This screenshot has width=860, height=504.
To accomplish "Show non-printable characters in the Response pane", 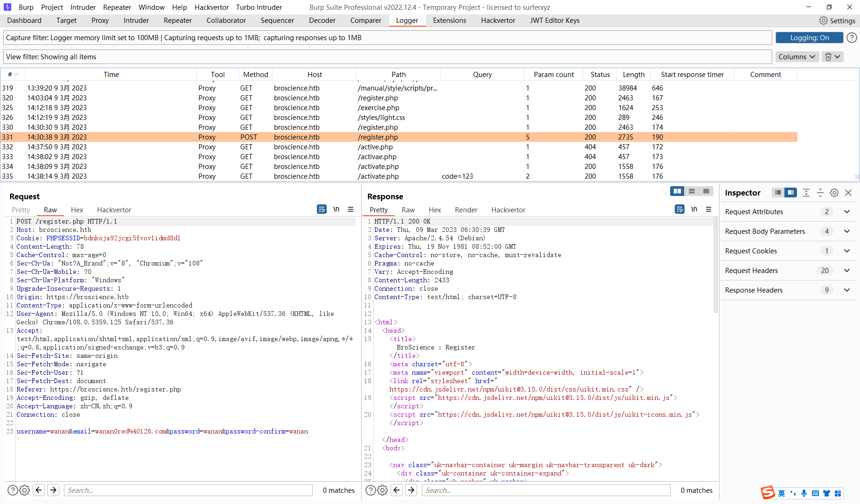I will coord(694,210).
